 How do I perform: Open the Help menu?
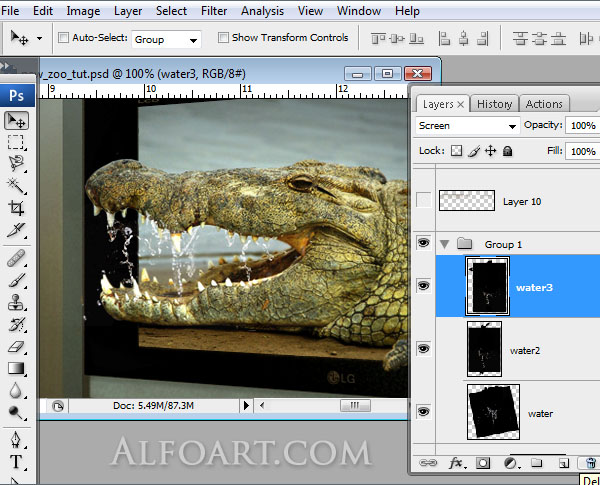407,11
